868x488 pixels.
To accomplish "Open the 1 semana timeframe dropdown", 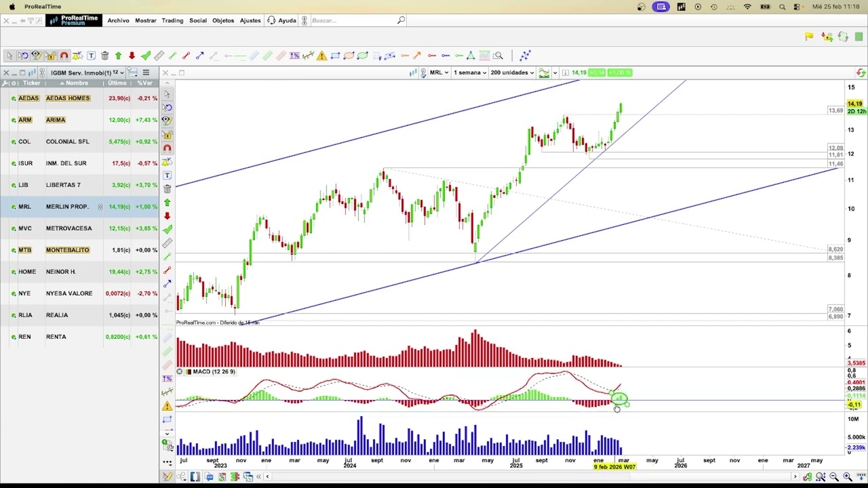I will pyautogui.click(x=470, y=73).
